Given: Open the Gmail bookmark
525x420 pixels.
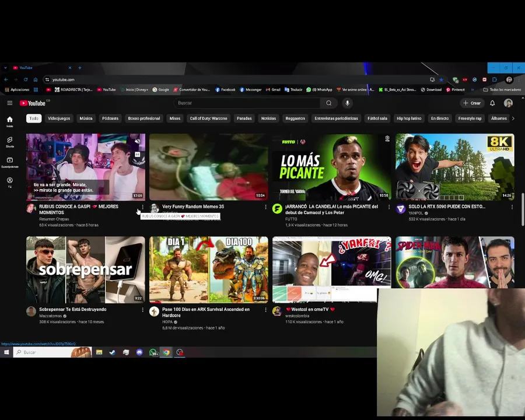Looking at the screenshot, I should (273, 90).
